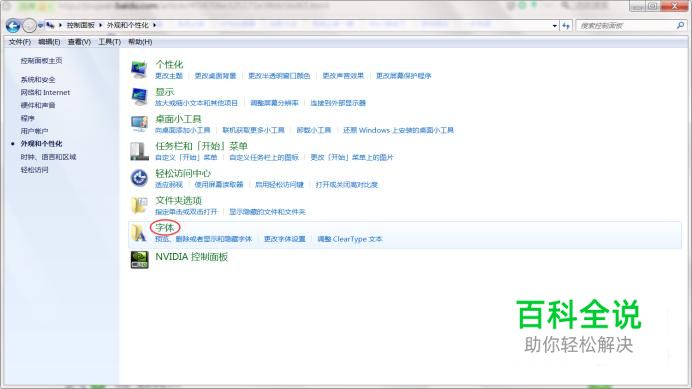Open the 文件(F) menu
This screenshot has width=692, height=389.
19,42
